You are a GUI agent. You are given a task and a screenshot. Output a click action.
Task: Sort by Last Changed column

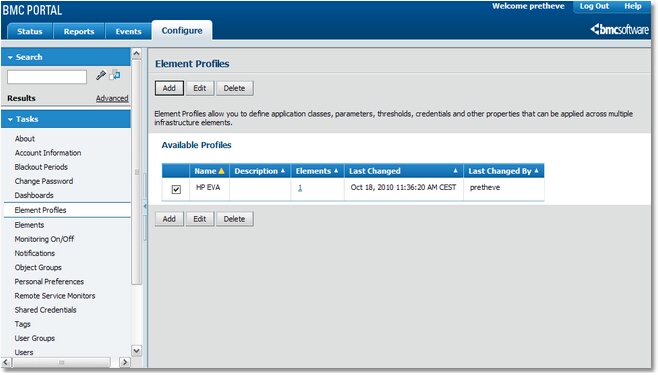(x=403, y=171)
